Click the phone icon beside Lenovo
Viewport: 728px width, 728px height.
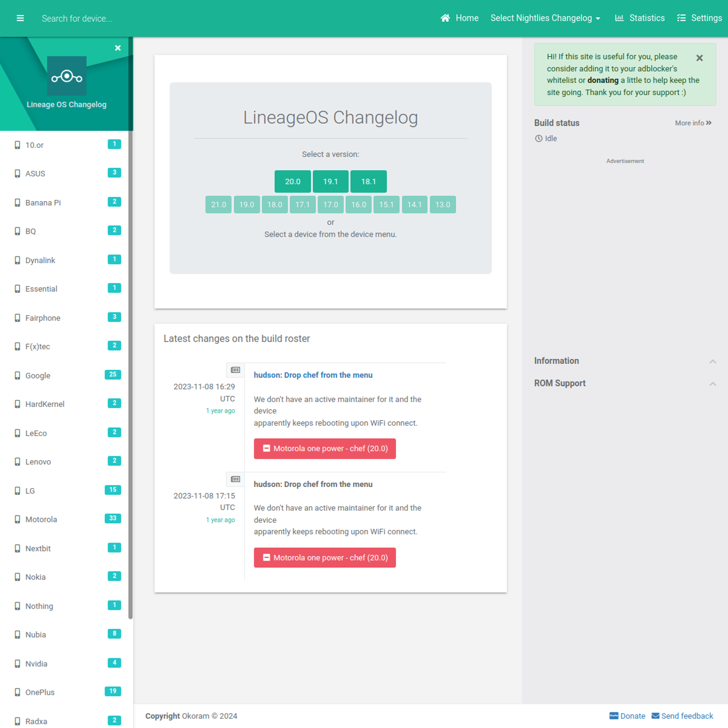(x=17, y=462)
